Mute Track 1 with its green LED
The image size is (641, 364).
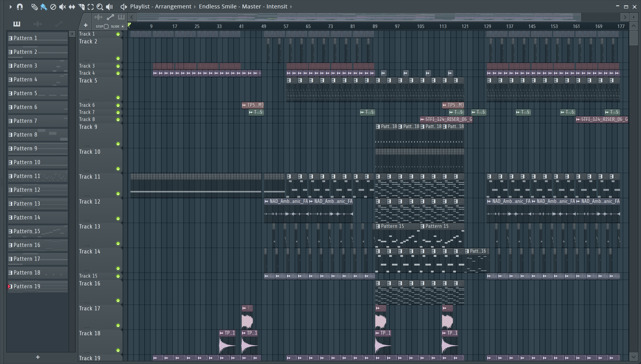click(118, 34)
